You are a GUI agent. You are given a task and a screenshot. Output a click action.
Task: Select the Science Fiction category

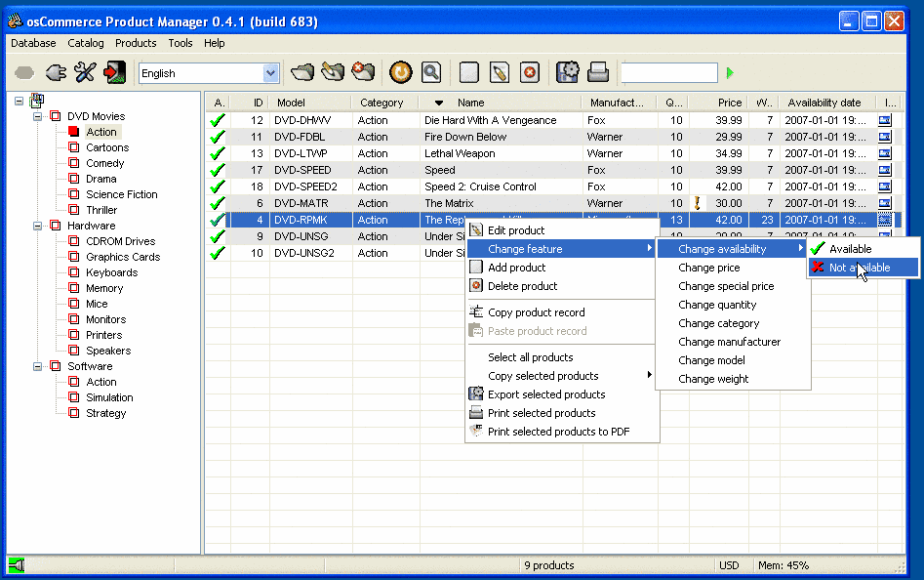pyautogui.click(x=121, y=194)
